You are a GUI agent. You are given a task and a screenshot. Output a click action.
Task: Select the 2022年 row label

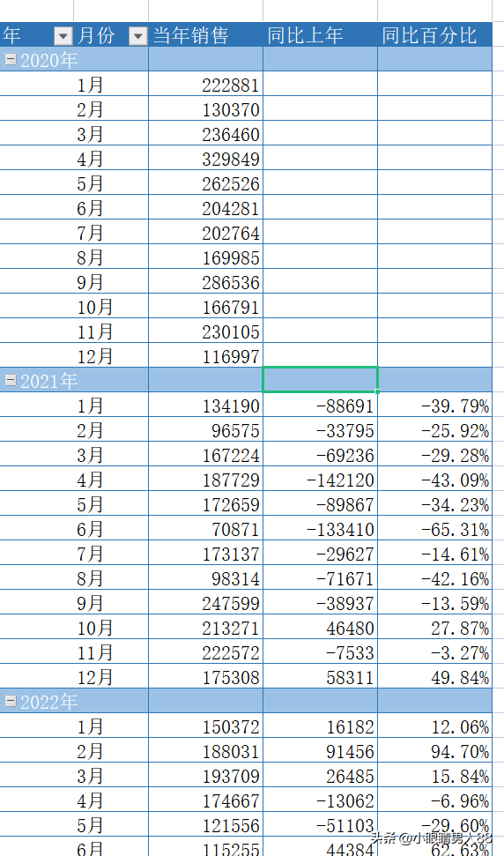coord(49,702)
